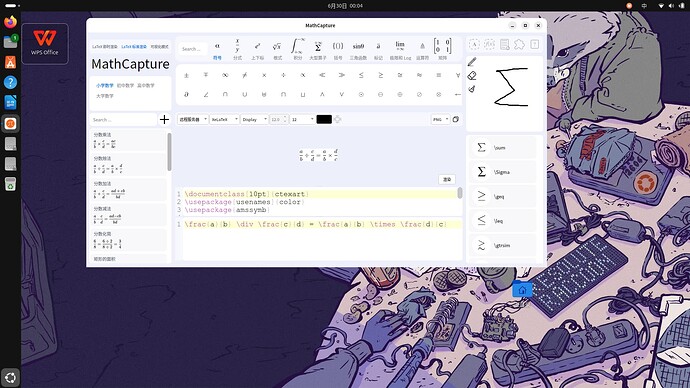Open WPS Office desktop shortcut
Image resolution: width=690 pixels, height=388 pixels.
coord(44,43)
